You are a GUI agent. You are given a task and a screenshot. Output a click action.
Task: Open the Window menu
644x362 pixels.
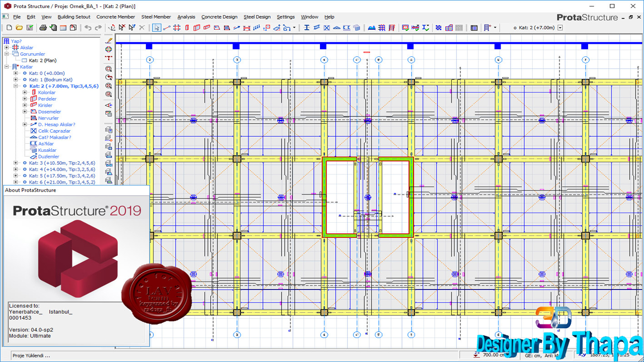tap(309, 17)
